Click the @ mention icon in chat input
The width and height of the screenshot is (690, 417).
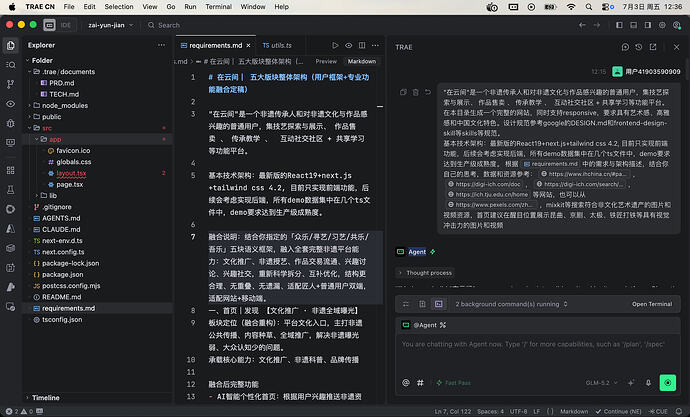[x=406, y=383]
